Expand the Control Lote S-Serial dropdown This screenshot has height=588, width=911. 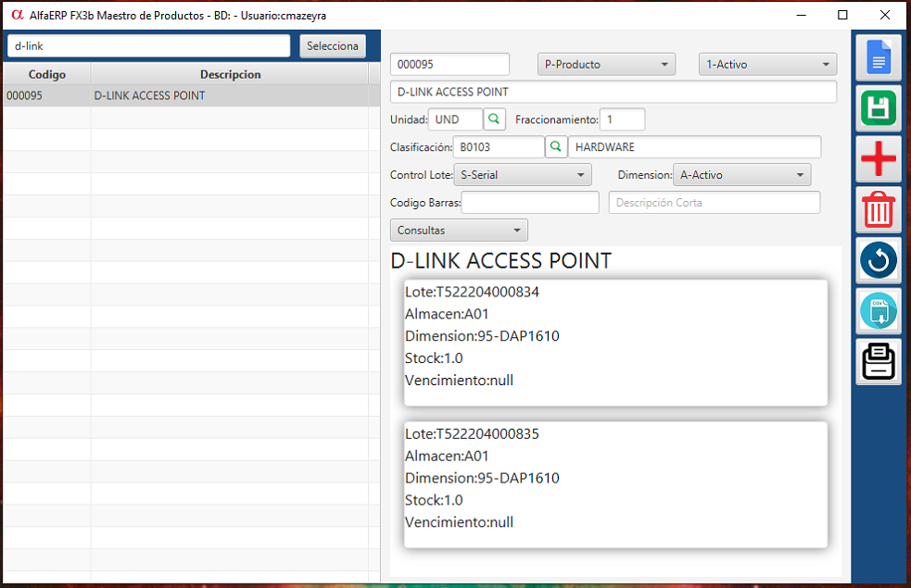click(524, 175)
